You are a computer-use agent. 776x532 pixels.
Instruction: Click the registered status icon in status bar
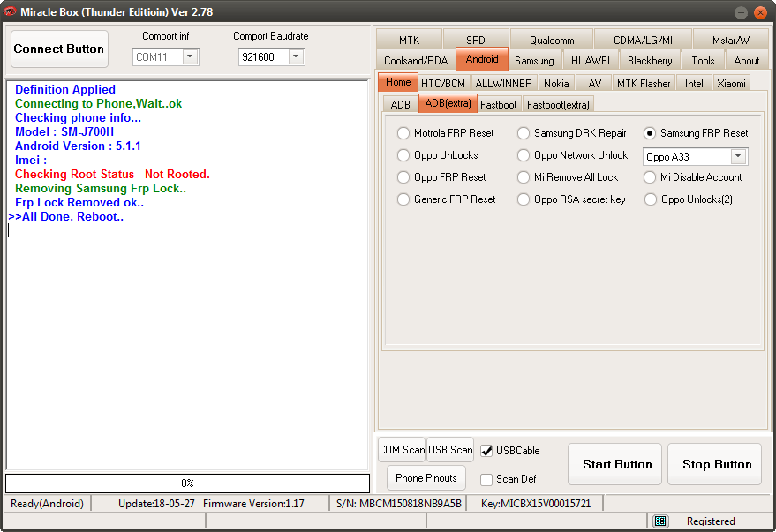[x=660, y=521]
